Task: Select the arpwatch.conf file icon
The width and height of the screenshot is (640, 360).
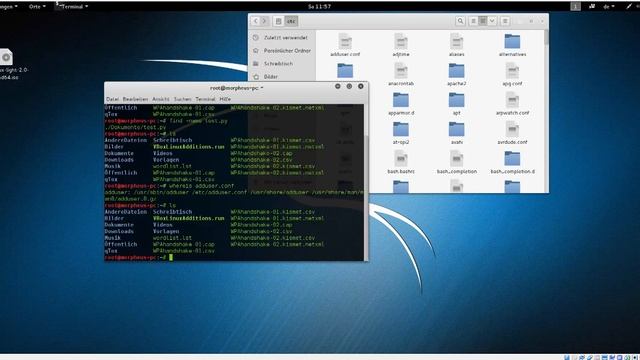Action: 512,100
